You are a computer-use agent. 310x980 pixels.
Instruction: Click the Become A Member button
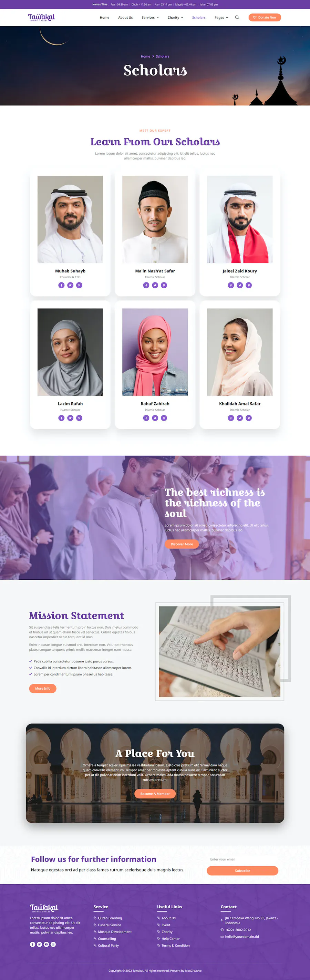tap(155, 794)
